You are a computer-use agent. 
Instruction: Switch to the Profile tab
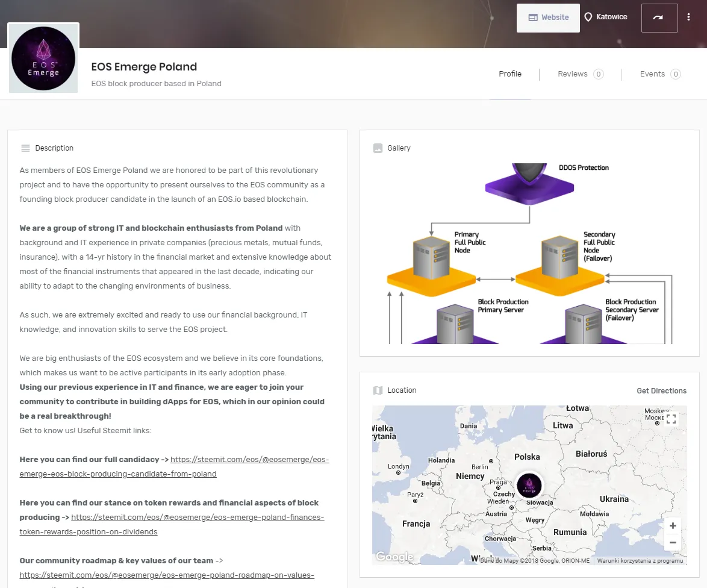tap(510, 74)
